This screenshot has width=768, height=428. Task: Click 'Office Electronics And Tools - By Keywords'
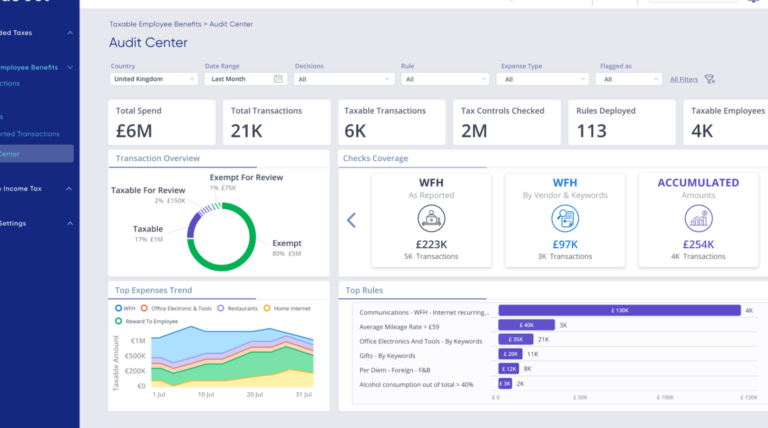[421, 341]
